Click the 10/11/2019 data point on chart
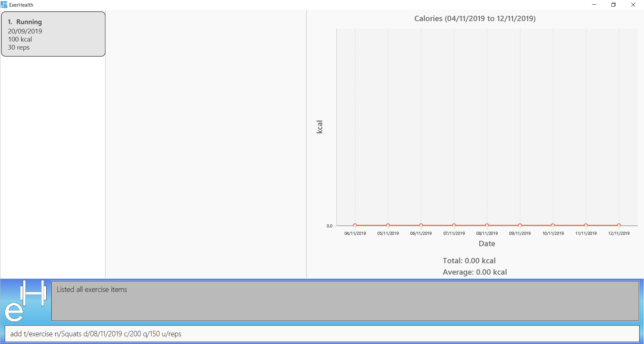Screen dimensions: 644x344 [x=553, y=225]
